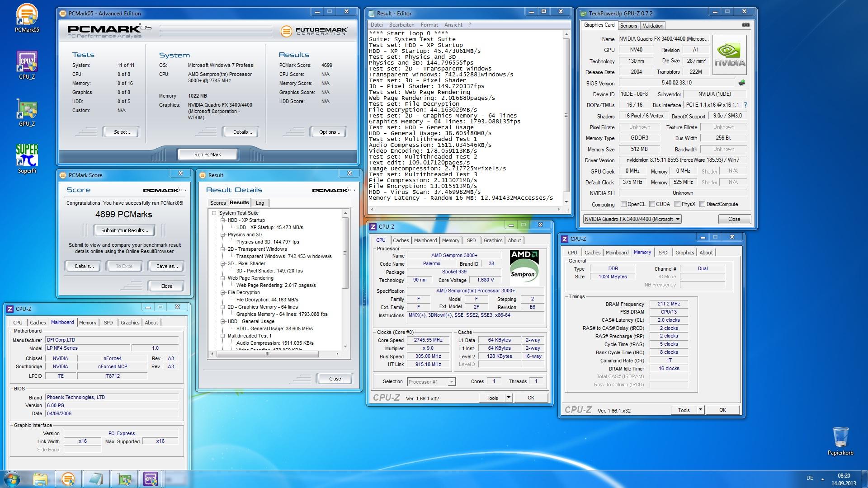This screenshot has height=488, width=868.
Task: Toggle the OpenCL checkbox in GPU-Z
Action: click(x=624, y=204)
